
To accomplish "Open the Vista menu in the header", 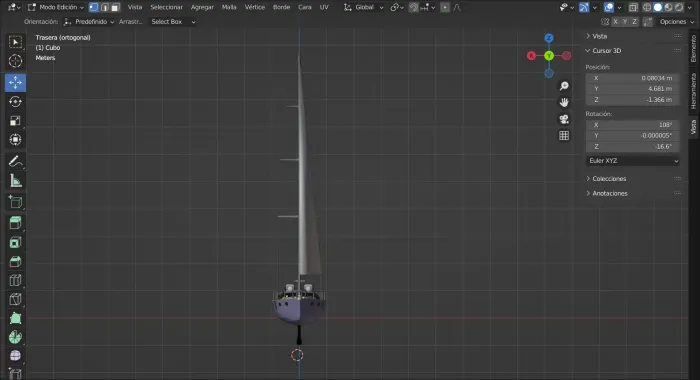I will [135, 7].
